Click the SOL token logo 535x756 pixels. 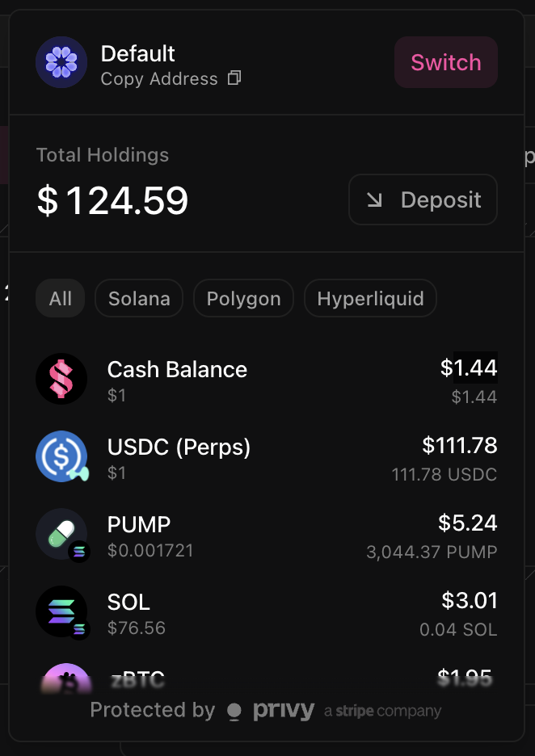[x=61, y=611]
